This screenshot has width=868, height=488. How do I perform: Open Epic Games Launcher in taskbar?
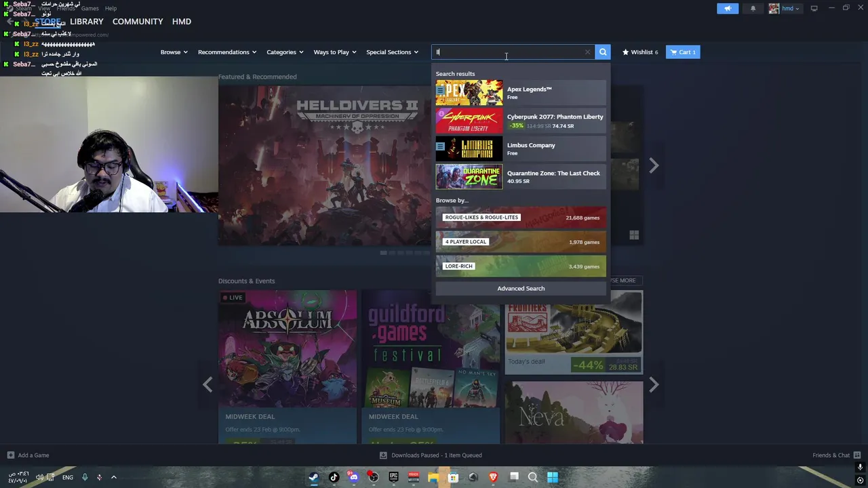point(393,477)
